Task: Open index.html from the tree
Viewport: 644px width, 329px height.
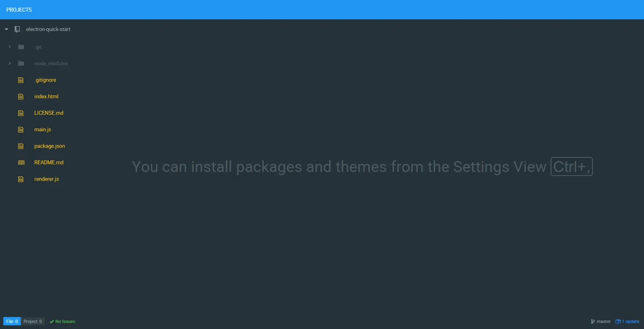Action: tap(46, 97)
